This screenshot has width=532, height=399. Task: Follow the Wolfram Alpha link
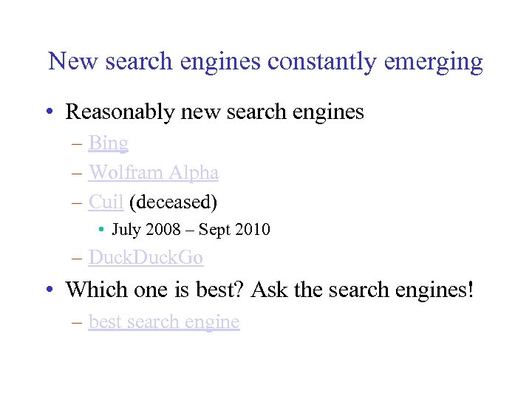click(x=153, y=172)
